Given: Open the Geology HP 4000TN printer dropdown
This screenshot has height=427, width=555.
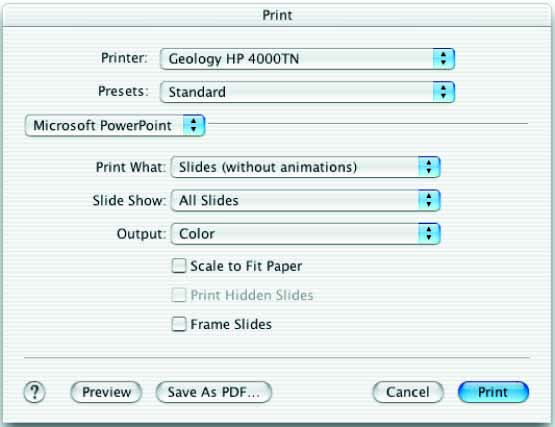Looking at the screenshot, I should click(x=307, y=59).
